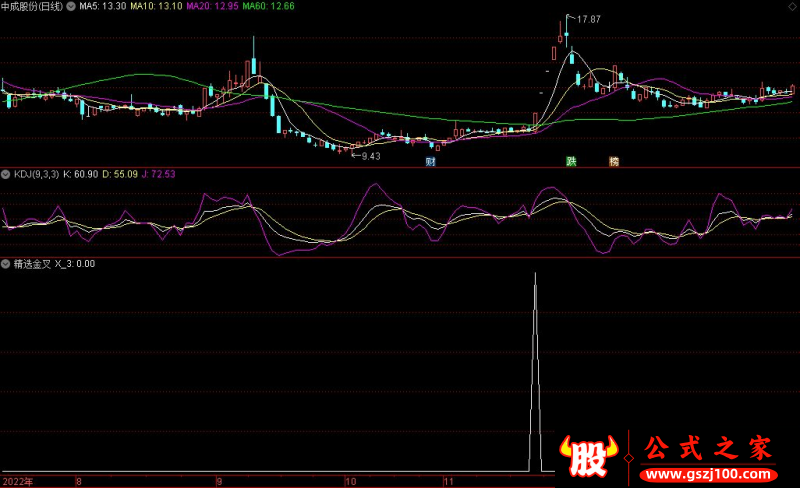Click the blue 财 event marker
The image size is (800, 488).
click(430, 161)
